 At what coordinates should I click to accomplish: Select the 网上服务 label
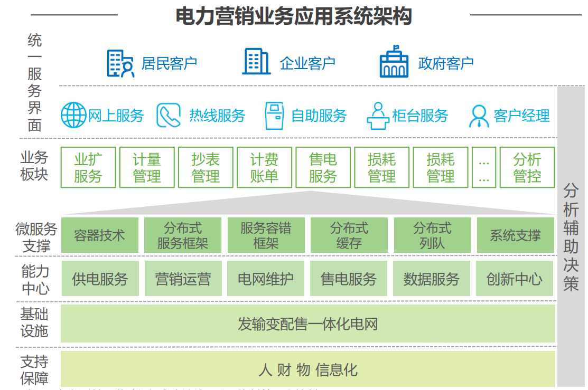(x=116, y=116)
